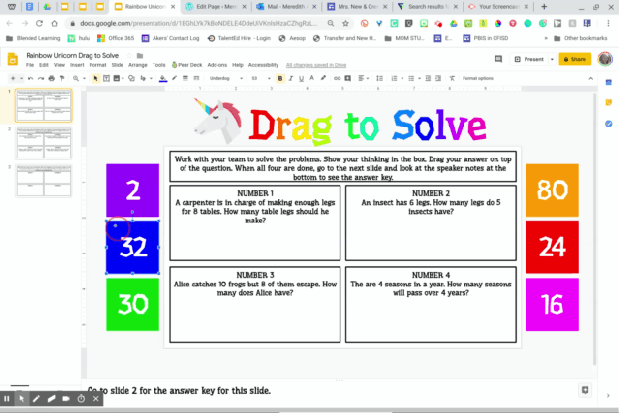Screen dimensions: 619x413
Task: Open the Format options panel
Action: point(478,78)
